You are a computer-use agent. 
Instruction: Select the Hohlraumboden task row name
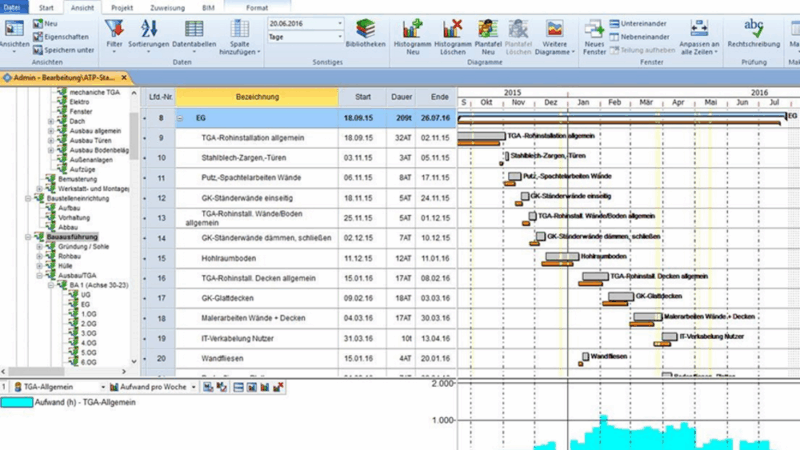229,258
